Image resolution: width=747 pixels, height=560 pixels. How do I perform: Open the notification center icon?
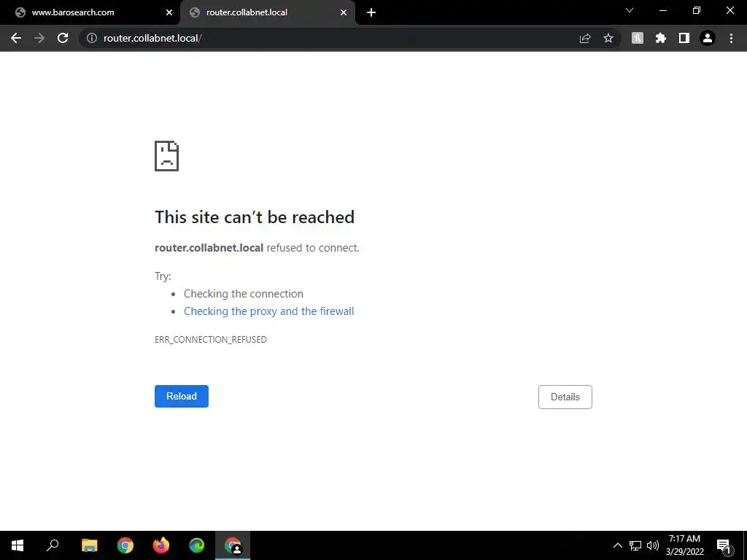pos(724,545)
